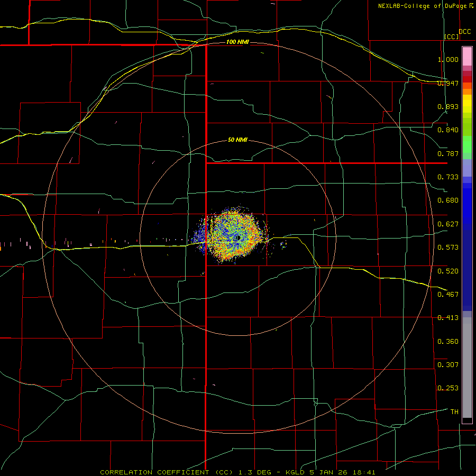Click the 1.3 DEG elevation angle text

click(x=255, y=472)
